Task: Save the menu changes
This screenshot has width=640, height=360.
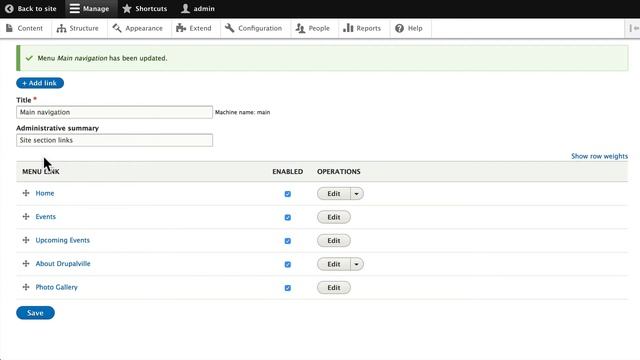Action: tap(35, 313)
